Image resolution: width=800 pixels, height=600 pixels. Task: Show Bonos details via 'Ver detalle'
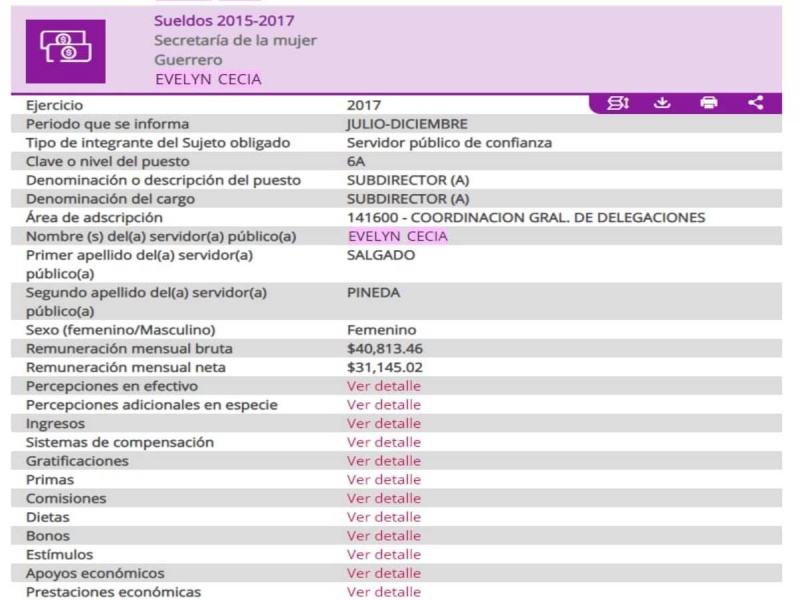384,536
